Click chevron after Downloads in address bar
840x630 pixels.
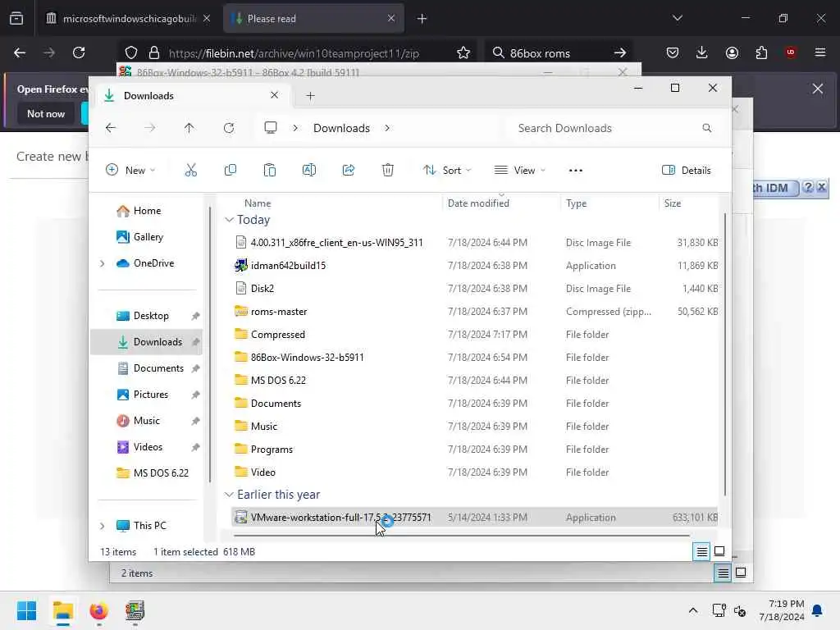click(387, 128)
